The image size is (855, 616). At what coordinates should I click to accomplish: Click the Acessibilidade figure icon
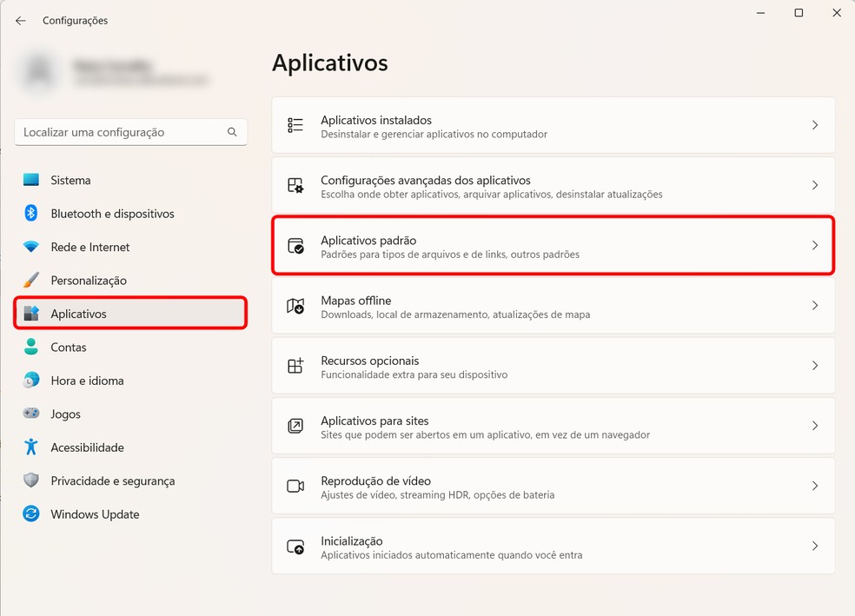point(31,447)
